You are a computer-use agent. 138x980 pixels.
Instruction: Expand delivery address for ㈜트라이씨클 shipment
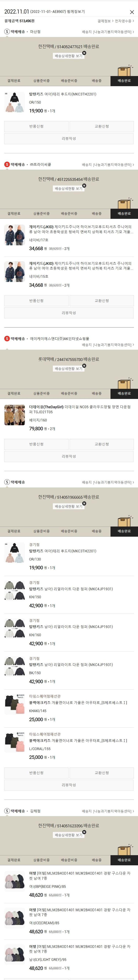click(x=108, y=165)
